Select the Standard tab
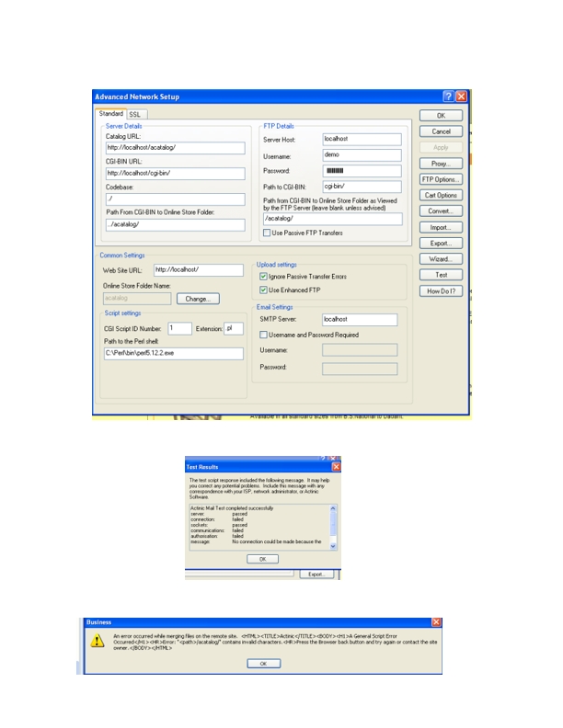The image size is (563, 728). pyautogui.click(x=110, y=114)
